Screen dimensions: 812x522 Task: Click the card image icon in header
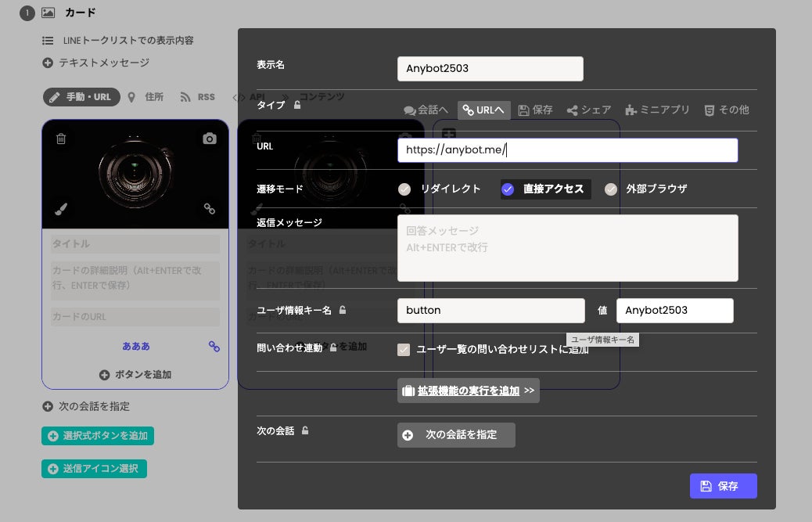(x=48, y=13)
